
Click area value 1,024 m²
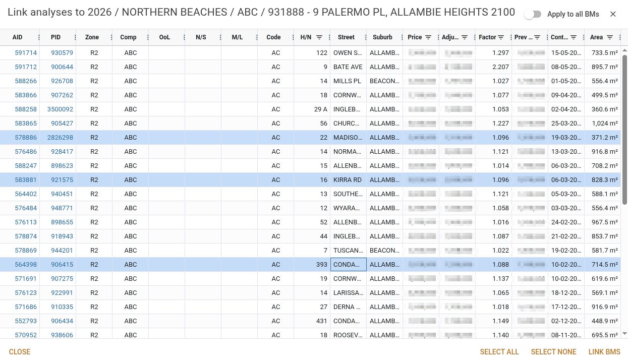tap(605, 123)
